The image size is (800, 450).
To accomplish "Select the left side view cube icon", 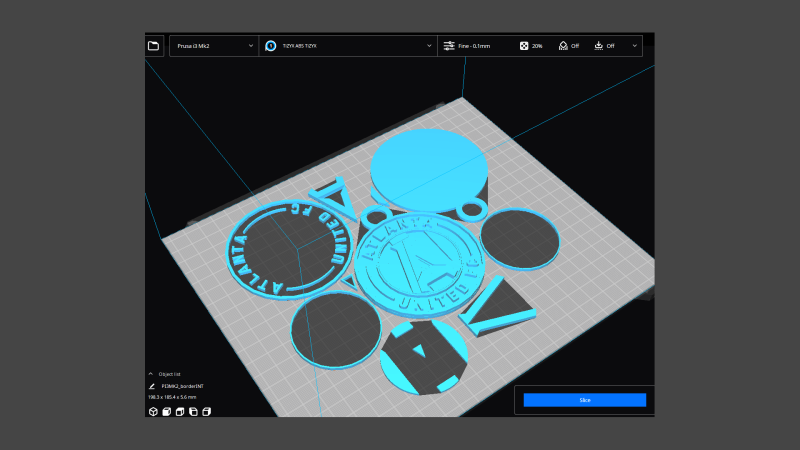I will (x=192, y=411).
